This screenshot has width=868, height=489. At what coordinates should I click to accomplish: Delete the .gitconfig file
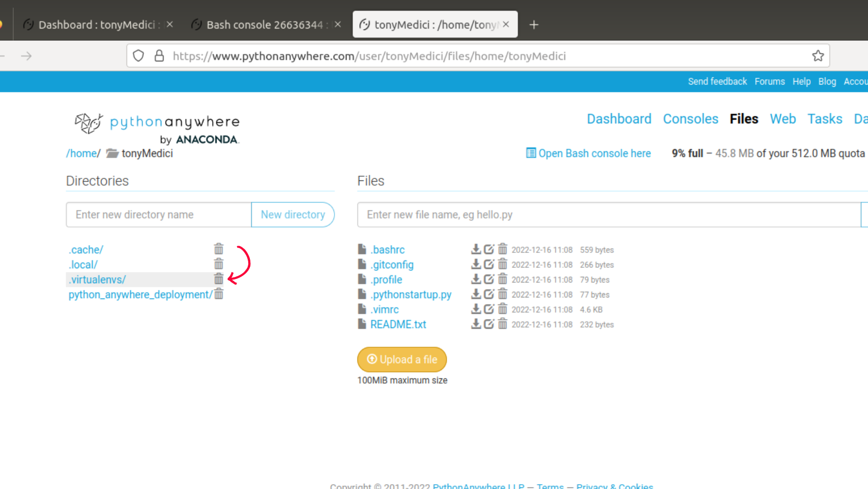point(503,264)
